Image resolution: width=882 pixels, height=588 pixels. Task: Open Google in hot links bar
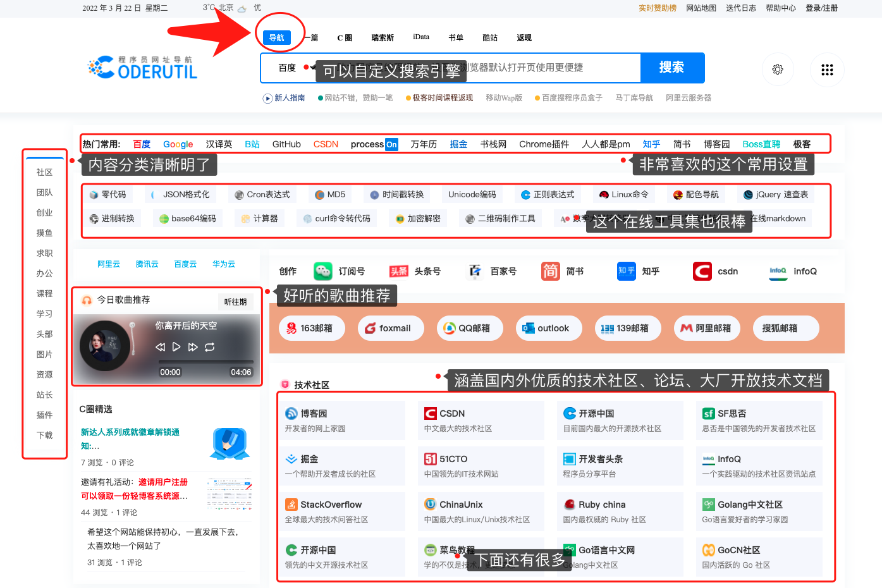pyautogui.click(x=178, y=144)
